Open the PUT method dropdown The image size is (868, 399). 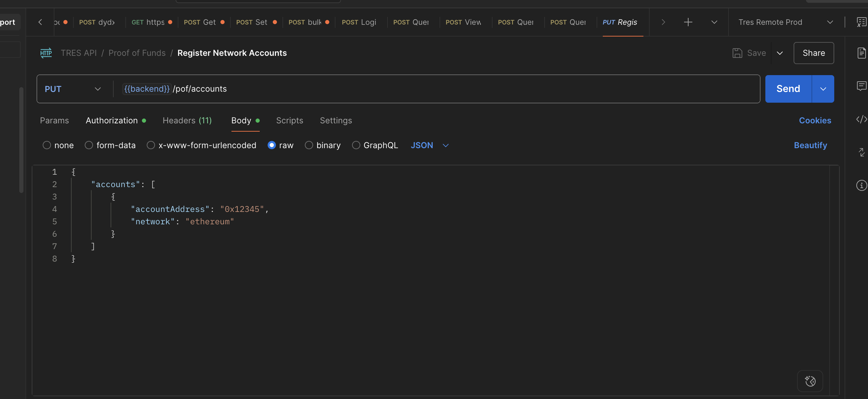[73, 89]
